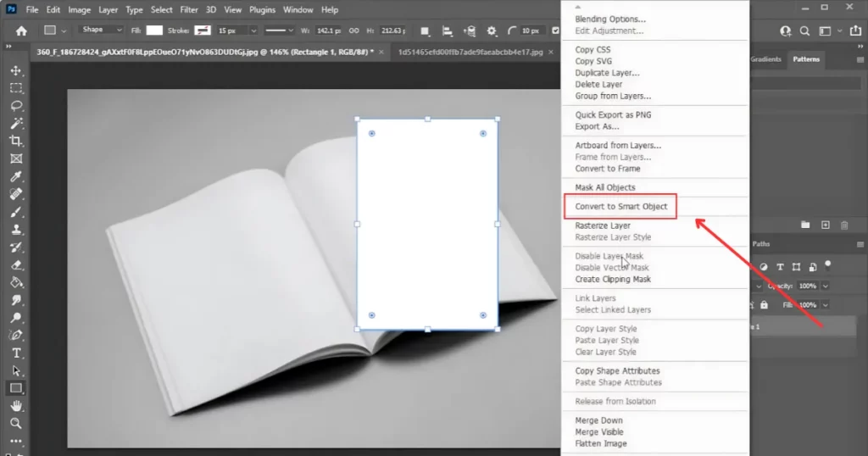Choose Blending Options from context menu
868x456 pixels.
click(610, 19)
